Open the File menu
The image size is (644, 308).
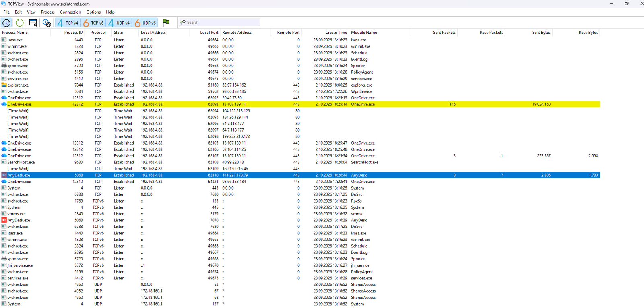[x=6, y=12]
